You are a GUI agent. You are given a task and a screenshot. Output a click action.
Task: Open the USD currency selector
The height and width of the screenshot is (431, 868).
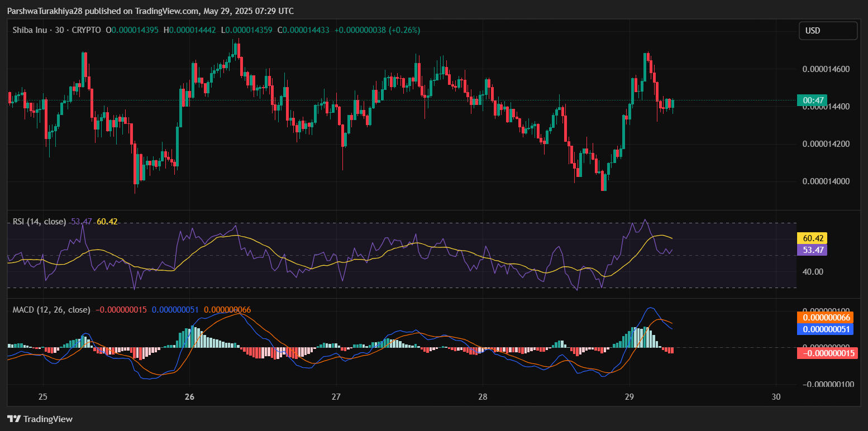(828, 31)
